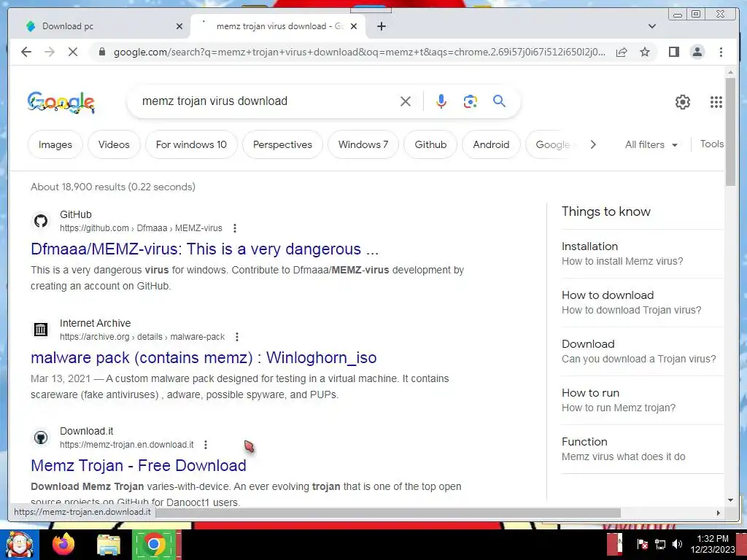The height and width of the screenshot is (560, 747).
Task: Go back to the previous page
Action: pyautogui.click(x=26, y=52)
